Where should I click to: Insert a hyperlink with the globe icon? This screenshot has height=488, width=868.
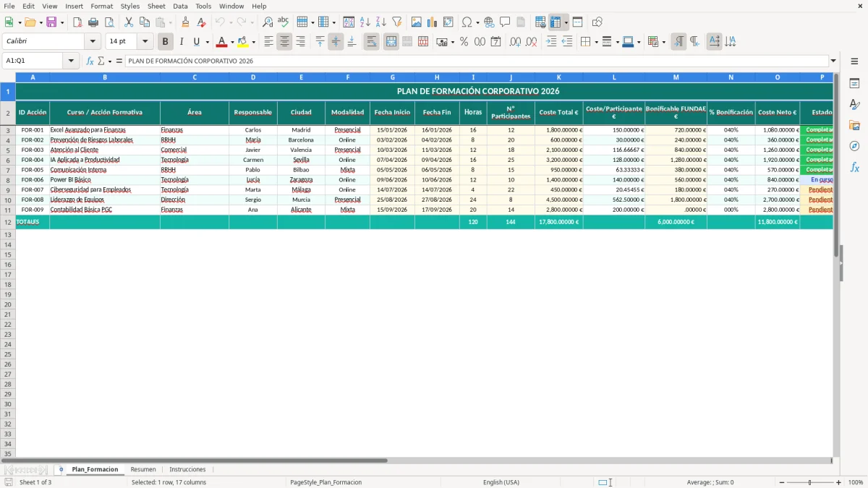coord(489,22)
